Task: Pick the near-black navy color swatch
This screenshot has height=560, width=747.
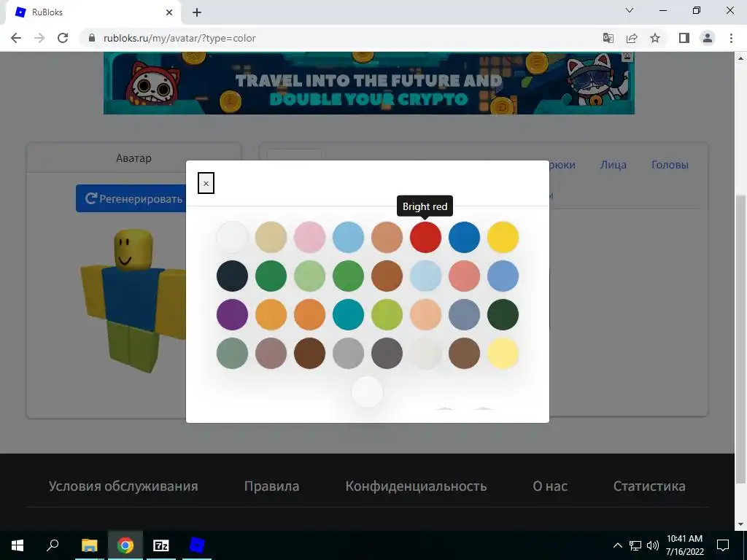Action: click(x=233, y=276)
